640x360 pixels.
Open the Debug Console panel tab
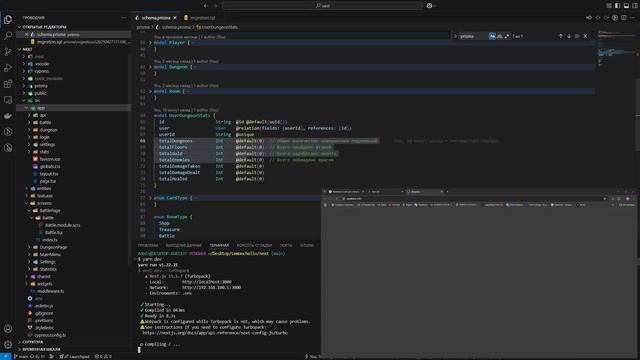tap(254, 246)
